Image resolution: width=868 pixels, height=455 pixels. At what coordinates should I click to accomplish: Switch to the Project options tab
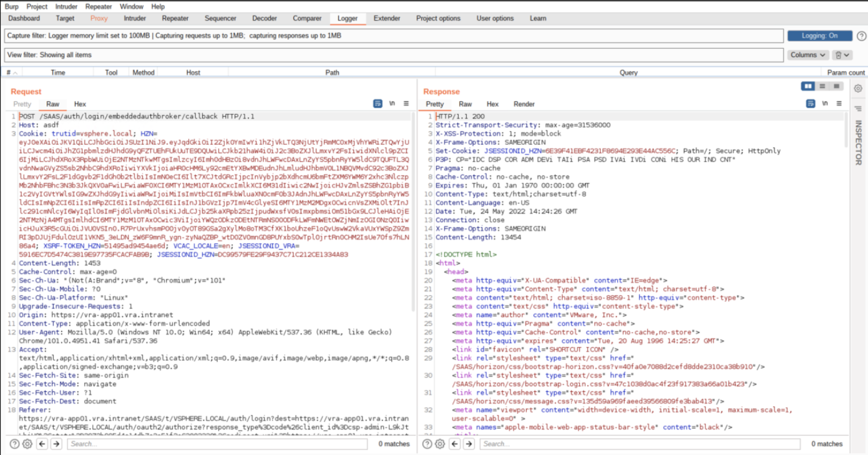[438, 18]
